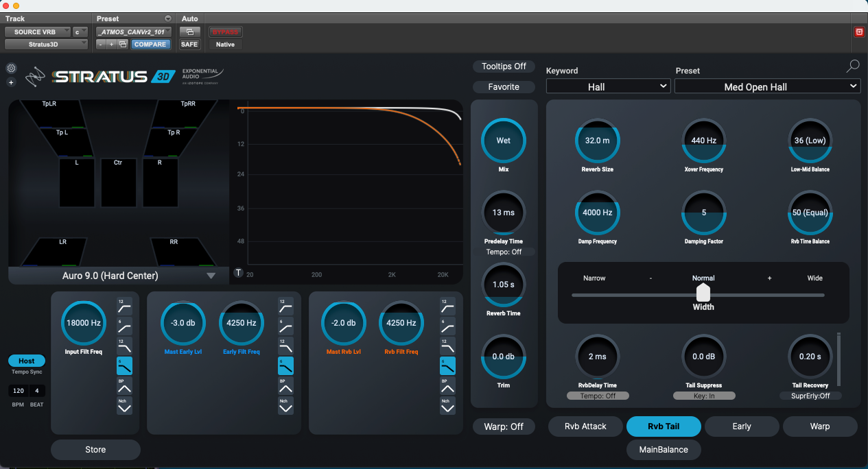This screenshot has height=469, width=868.
Task: Toggle Predelay Tempo: Off
Action: 504,252
